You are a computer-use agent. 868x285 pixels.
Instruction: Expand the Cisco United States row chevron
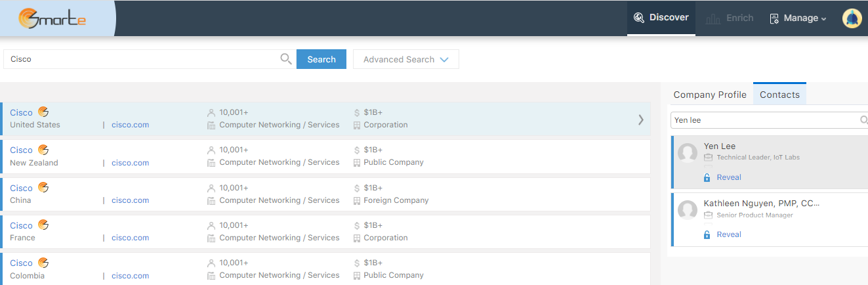(641, 120)
